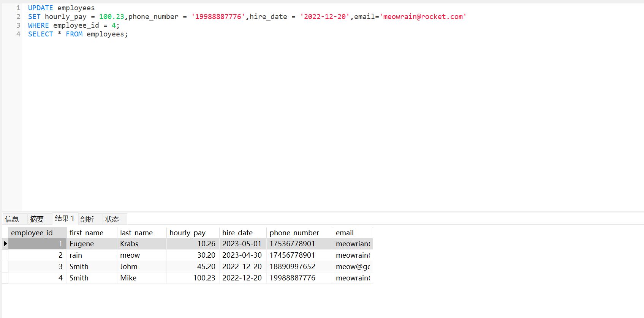Click the UPDATE keyword in editor
Image resolution: width=644 pixels, height=318 pixels.
pos(40,8)
